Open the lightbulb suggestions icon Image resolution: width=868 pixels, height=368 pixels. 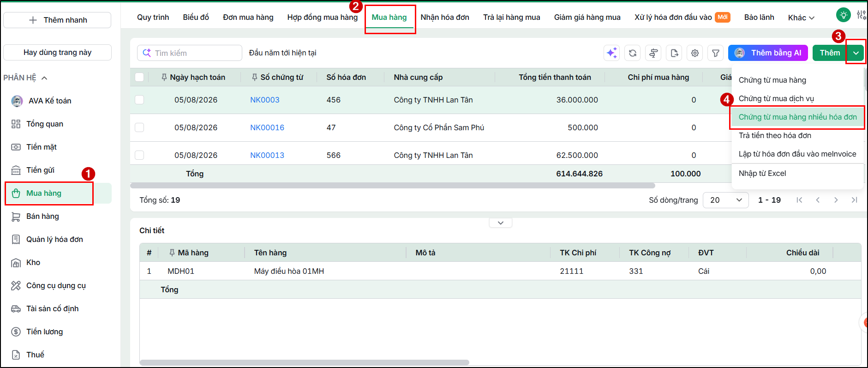[844, 15]
